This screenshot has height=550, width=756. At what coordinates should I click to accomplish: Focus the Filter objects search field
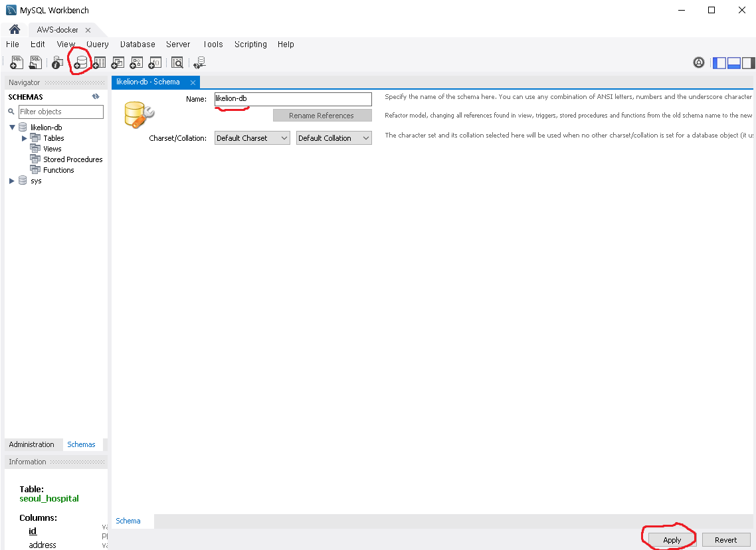[60, 112]
